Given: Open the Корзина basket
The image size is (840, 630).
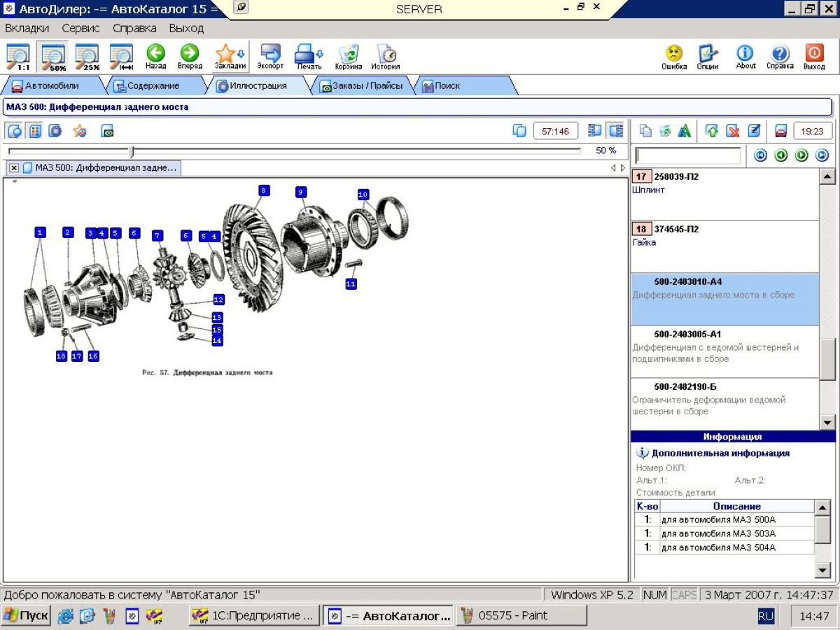Looking at the screenshot, I should (349, 57).
